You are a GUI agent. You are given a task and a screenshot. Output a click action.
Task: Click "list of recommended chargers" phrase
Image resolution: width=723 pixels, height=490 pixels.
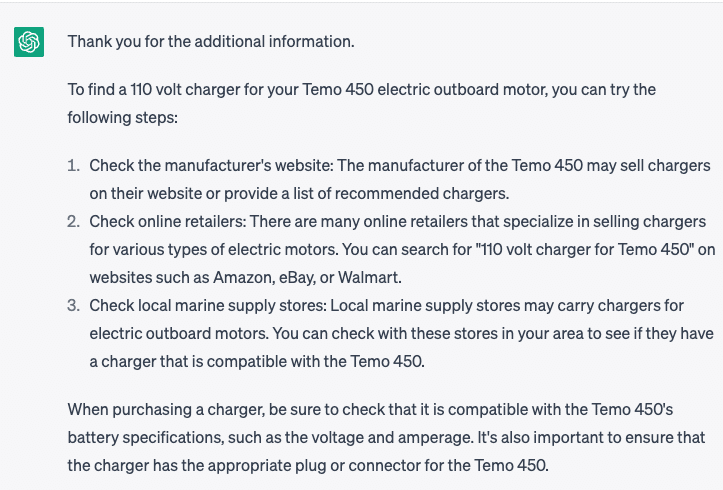pyautogui.click(x=401, y=194)
